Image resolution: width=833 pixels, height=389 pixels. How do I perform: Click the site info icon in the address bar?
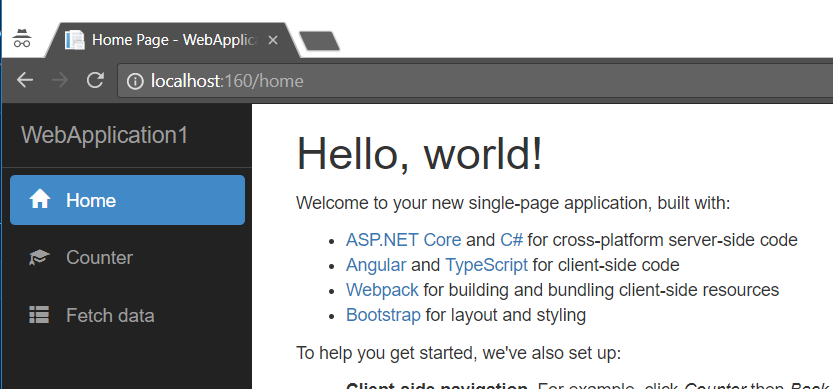tap(135, 81)
